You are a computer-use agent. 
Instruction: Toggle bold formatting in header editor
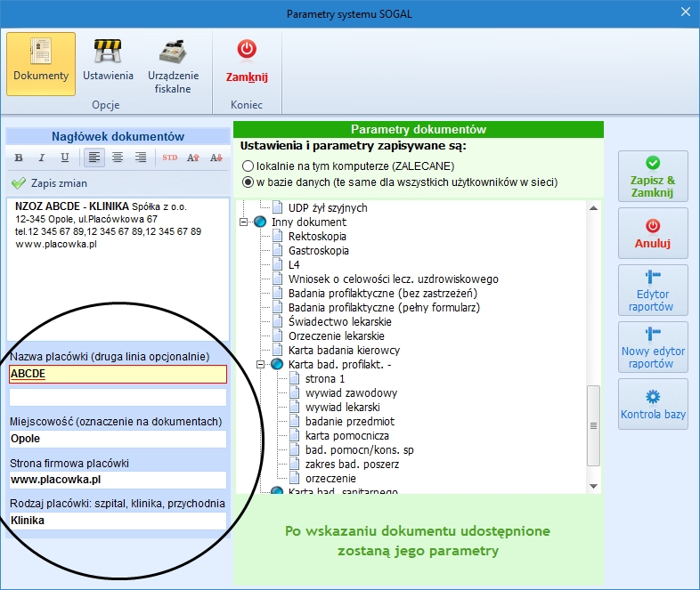[x=19, y=158]
